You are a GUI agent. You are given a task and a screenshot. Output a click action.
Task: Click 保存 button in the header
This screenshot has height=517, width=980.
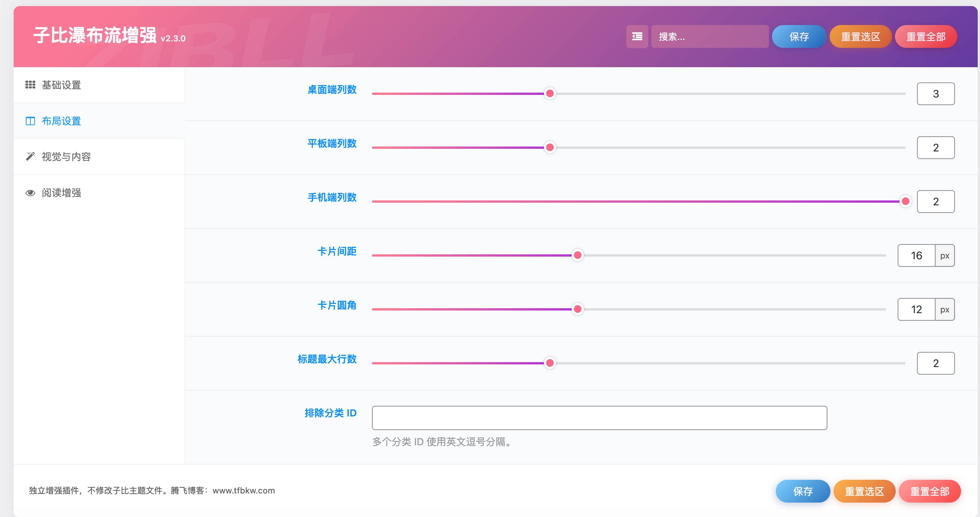[x=799, y=36]
